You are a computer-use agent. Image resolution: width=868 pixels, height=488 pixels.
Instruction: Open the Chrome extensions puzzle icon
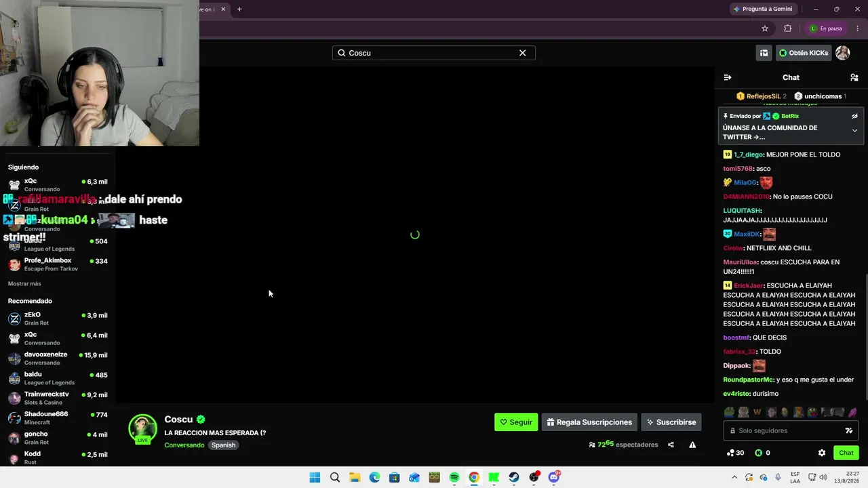787,28
